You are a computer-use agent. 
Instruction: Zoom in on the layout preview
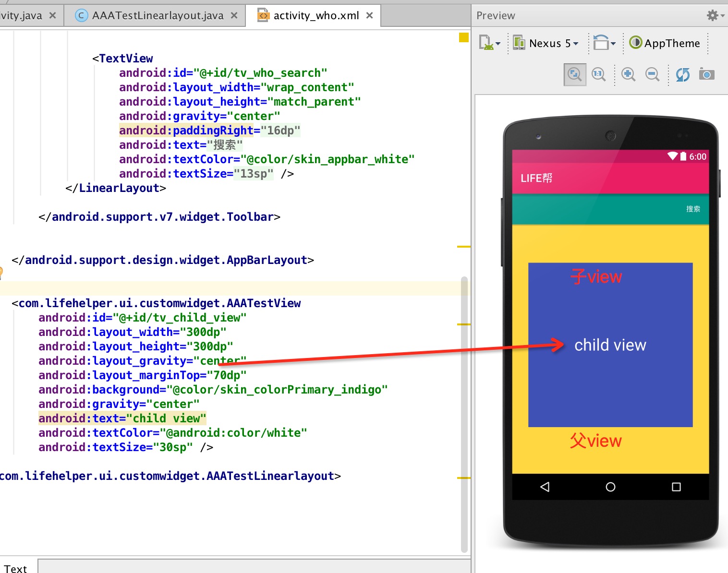point(628,74)
